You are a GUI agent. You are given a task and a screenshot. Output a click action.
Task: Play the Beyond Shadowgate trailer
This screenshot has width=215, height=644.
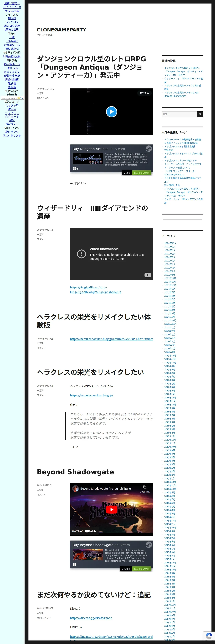(x=111, y=510)
